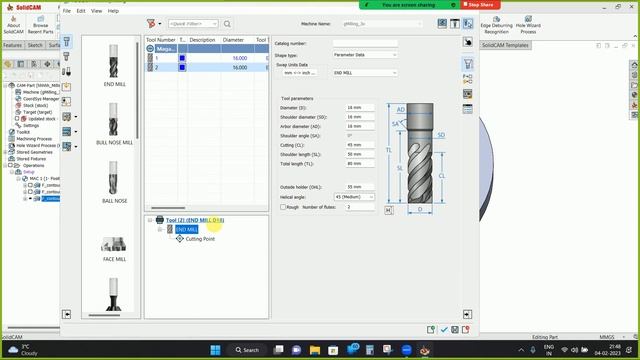The height and width of the screenshot is (360, 640).
Task: Open Edge Deburring Recognition
Action: [496, 25]
